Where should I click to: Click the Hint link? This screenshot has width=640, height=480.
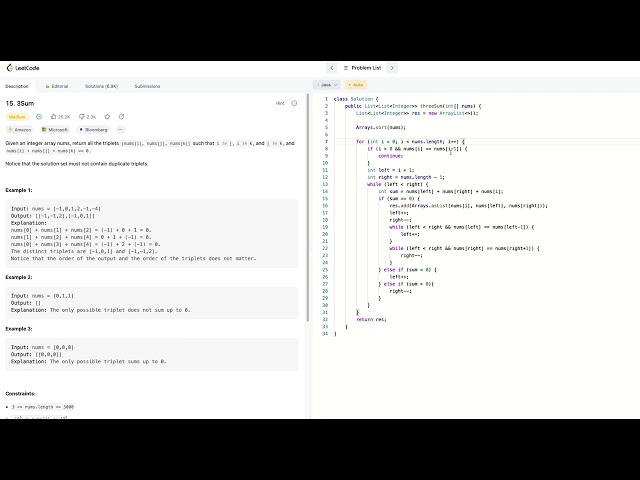(x=280, y=103)
